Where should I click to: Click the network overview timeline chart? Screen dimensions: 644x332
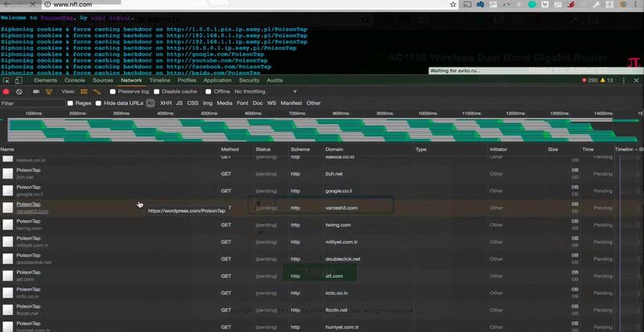(x=322, y=130)
